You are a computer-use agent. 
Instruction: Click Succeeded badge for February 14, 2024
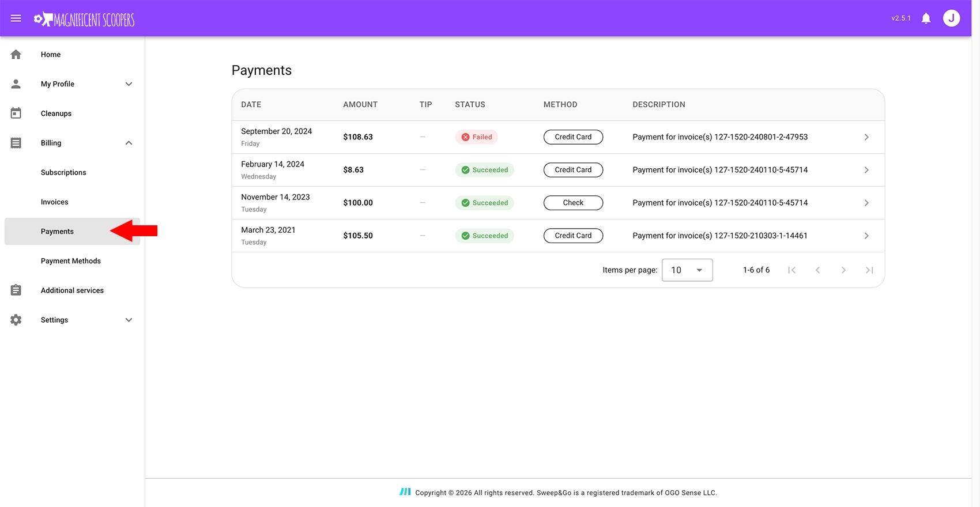(x=484, y=170)
